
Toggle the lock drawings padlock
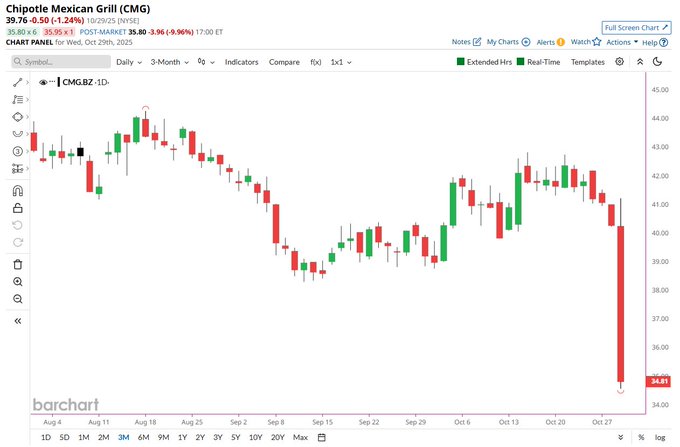tap(17, 208)
